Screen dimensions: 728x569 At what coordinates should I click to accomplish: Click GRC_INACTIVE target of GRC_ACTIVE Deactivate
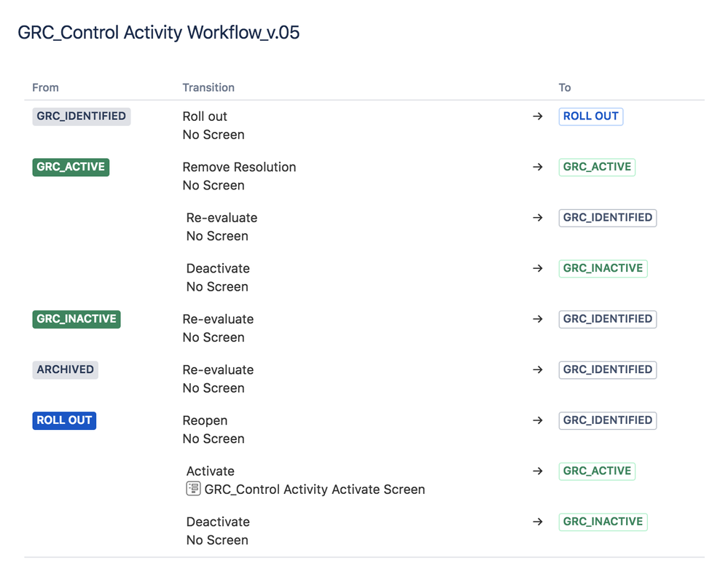pyautogui.click(x=603, y=268)
